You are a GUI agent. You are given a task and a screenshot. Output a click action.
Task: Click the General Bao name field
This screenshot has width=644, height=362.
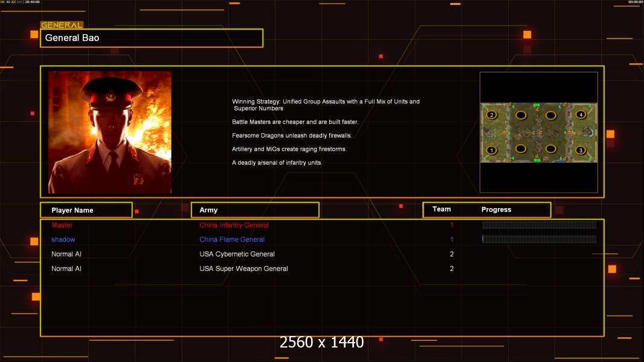[x=152, y=38]
